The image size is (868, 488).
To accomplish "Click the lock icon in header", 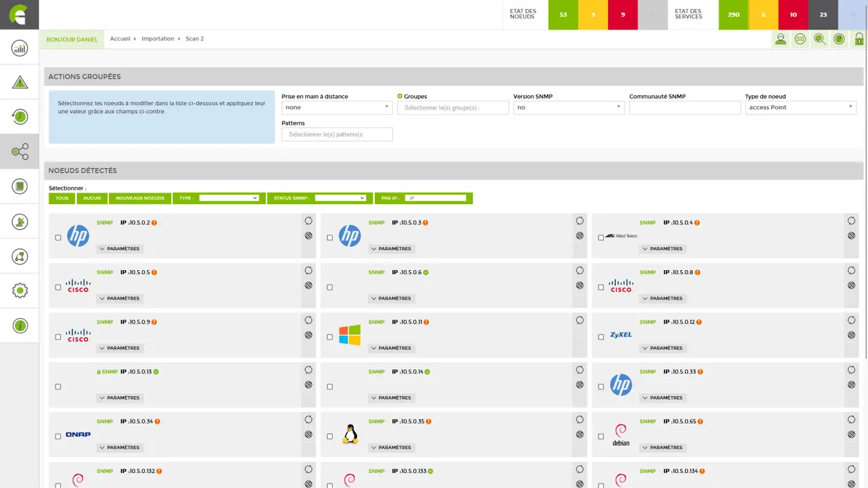I will point(858,39).
